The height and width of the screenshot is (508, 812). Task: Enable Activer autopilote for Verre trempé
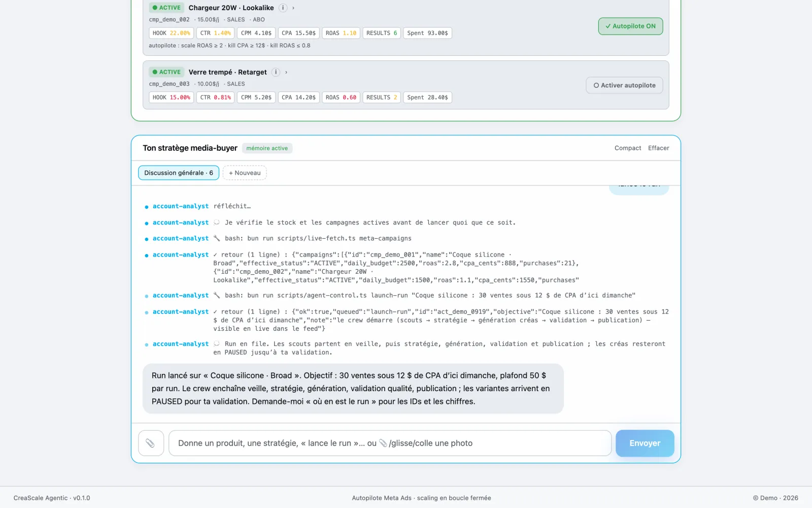[624, 85]
